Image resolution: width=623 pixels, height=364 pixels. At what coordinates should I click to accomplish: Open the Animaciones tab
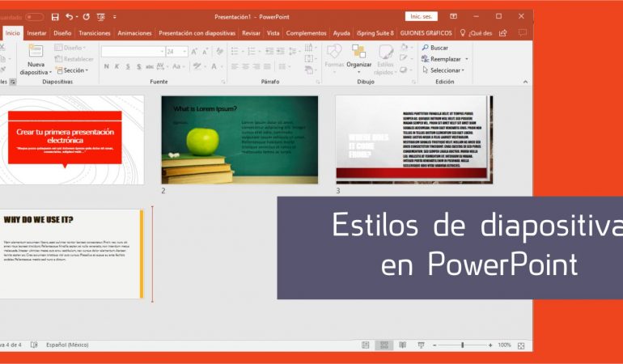tap(134, 33)
